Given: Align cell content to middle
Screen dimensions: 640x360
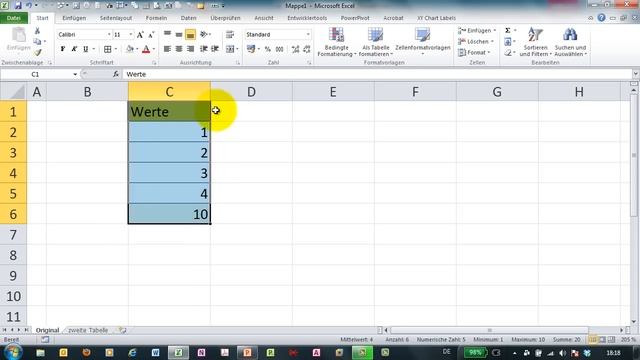Looking at the screenshot, I should (179, 35).
